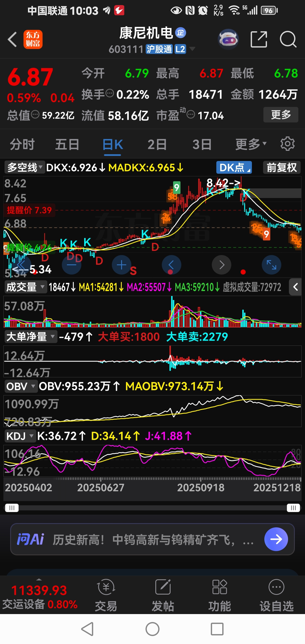Tap 更多 button for more quote data
Image resolution: width=305 pixels, height=644 pixels.
(281, 114)
